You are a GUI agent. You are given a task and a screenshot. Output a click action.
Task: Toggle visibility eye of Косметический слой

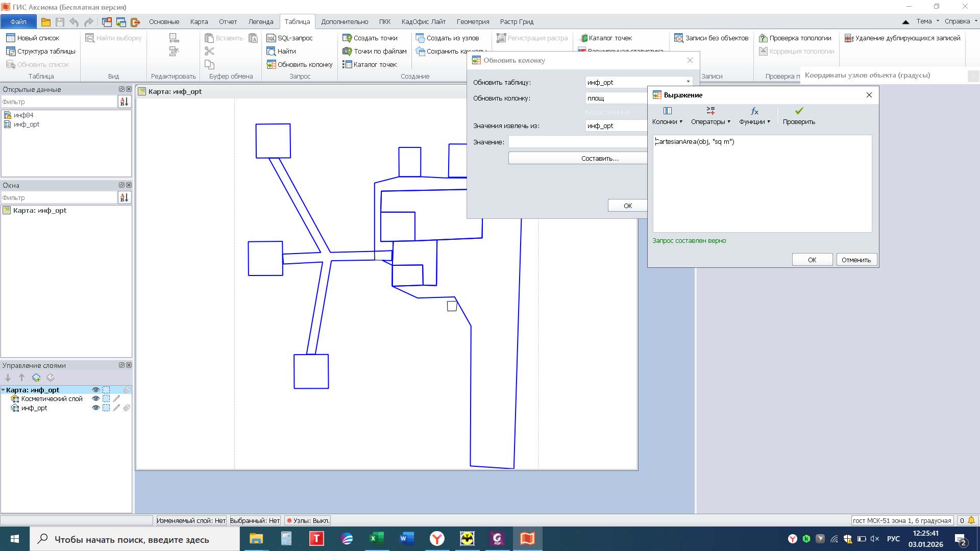pyautogui.click(x=95, y=399)
